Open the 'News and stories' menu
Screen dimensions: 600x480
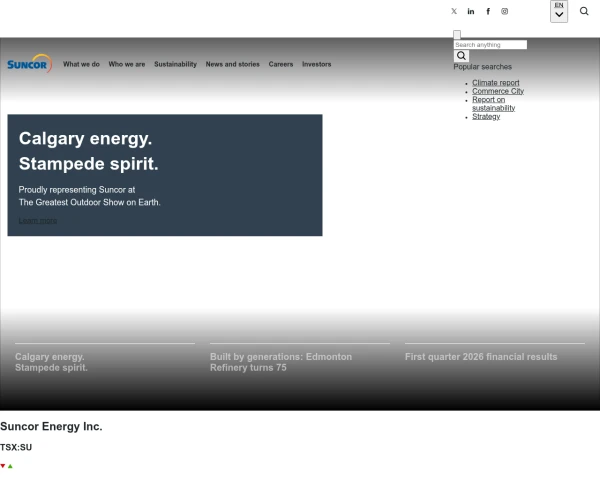click(x=233, y=64)
